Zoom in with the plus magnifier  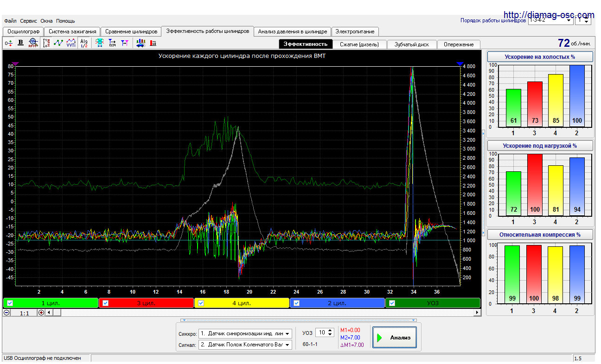pyautogui.click(x=41, y=313)
